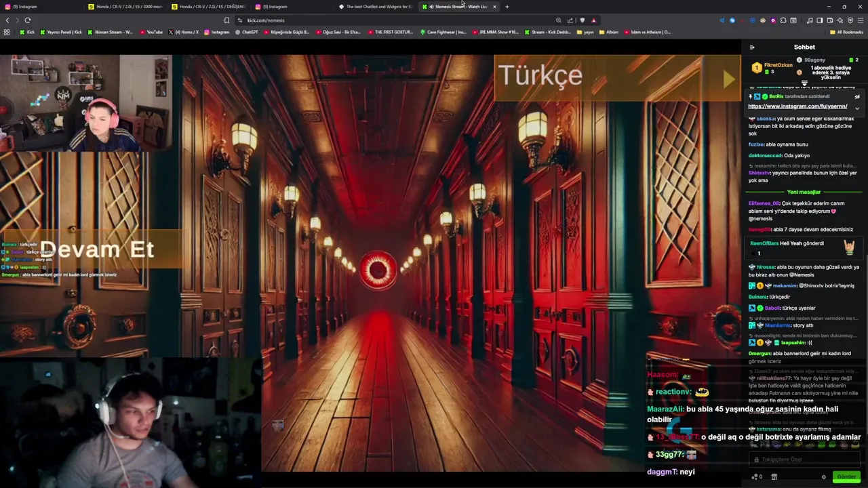The image size is (868, 488).
Task: Open FikretOzkan's leaderboard entry
Action: click(x=772, y=68)
